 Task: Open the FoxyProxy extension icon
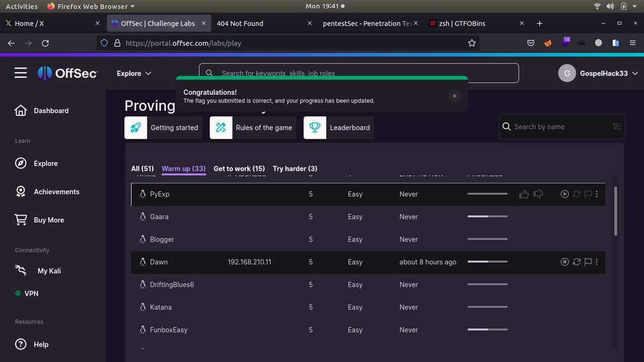[548, 43]
